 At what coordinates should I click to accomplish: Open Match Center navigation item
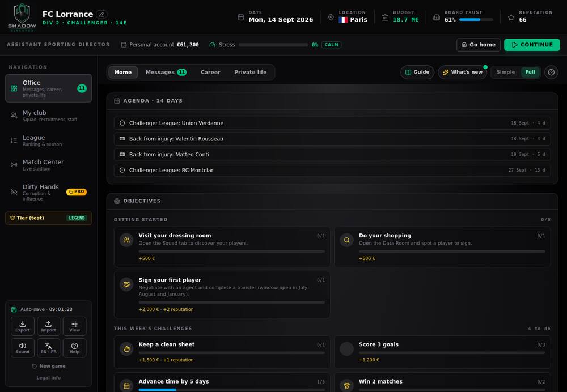(x=48, y=165)
